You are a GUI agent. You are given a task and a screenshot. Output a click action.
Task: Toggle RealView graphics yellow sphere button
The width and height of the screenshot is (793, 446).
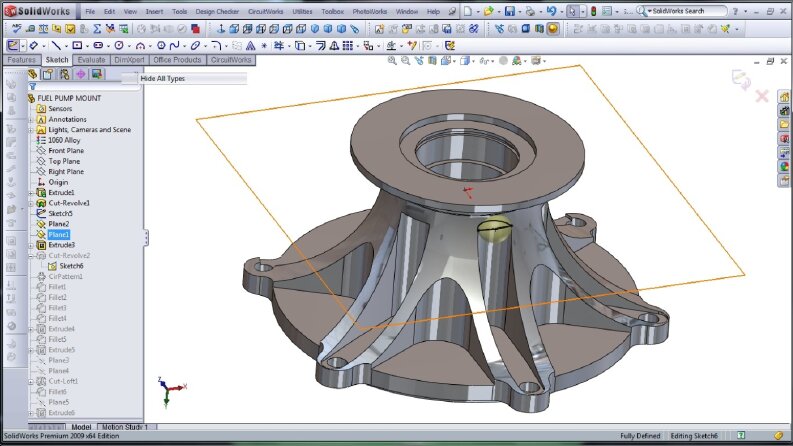553,29
